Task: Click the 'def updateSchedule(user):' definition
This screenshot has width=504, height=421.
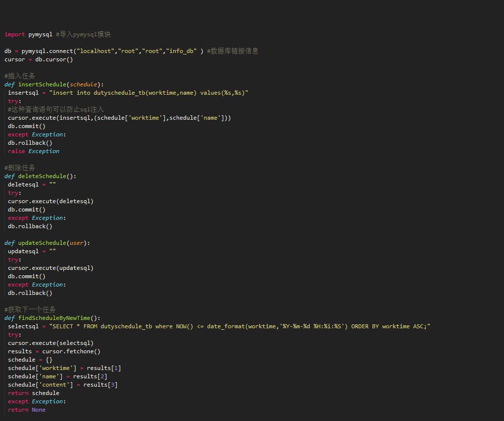Action: point(47,243)
